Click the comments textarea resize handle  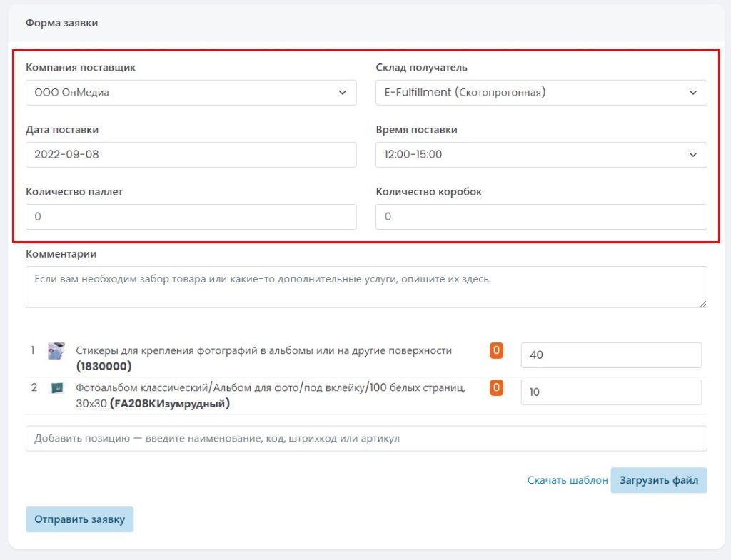(x=703, y=304)
